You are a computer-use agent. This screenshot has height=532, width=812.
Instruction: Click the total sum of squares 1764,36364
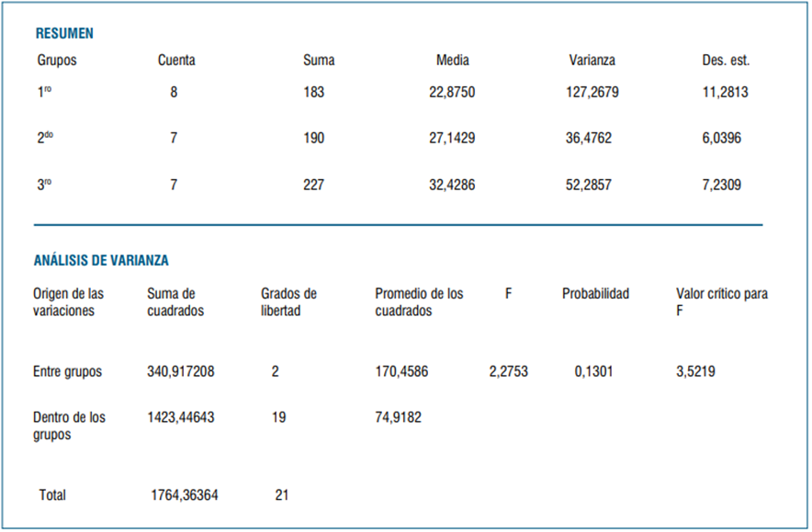coord(185,495)
